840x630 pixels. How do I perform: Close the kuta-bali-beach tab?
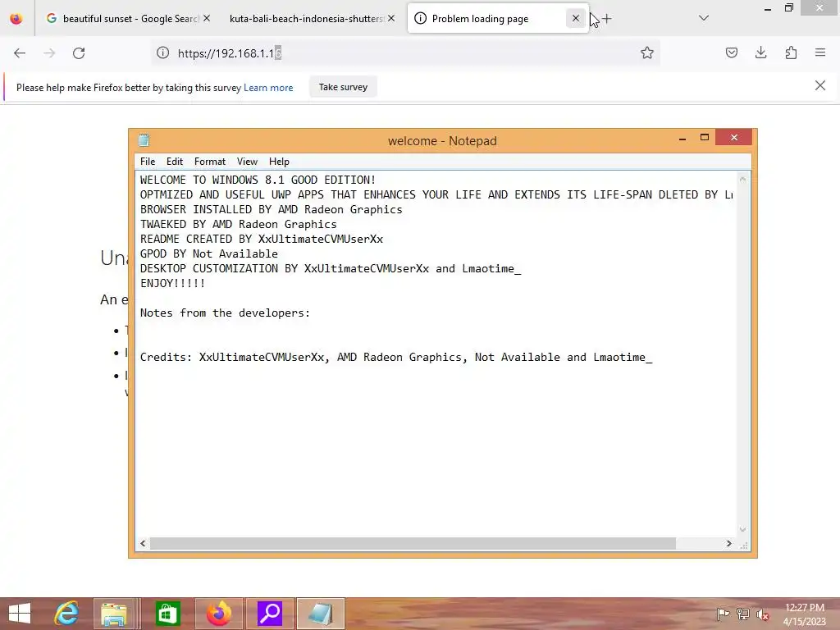pos(391,19)
